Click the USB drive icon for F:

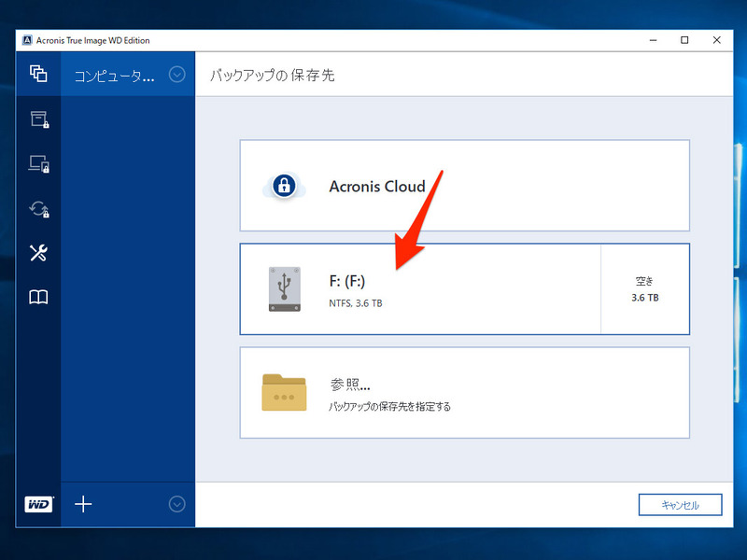[285, 289]
